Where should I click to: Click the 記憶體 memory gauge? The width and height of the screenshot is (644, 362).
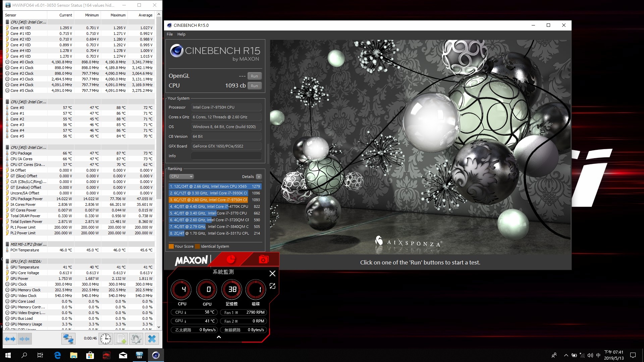pos(232,290)
